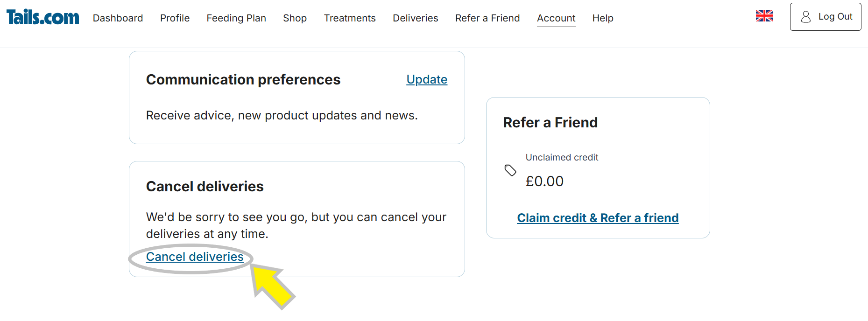Click Refer a Friend in the top navigation
This screenshot has height=321, width=868.
click(x=487, y=18)
